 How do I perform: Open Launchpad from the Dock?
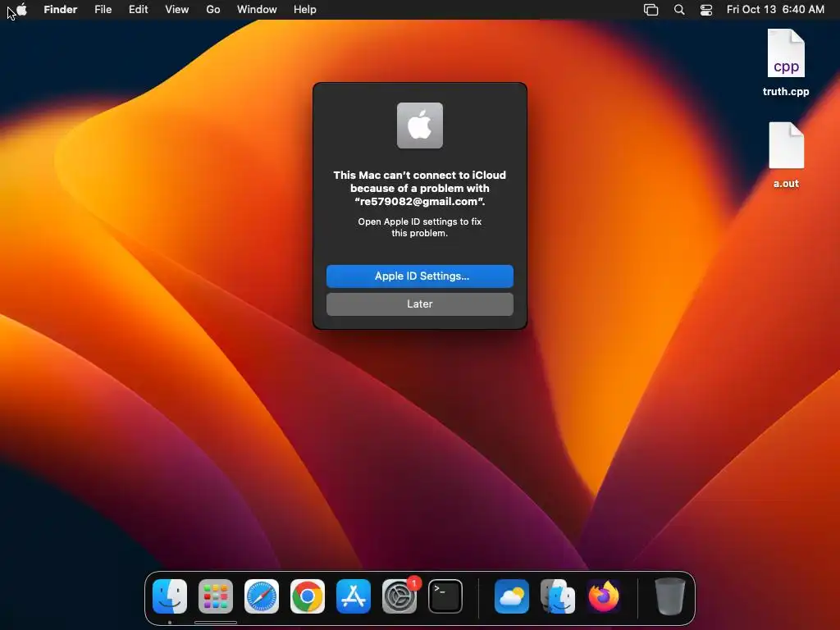click(216, 596)
